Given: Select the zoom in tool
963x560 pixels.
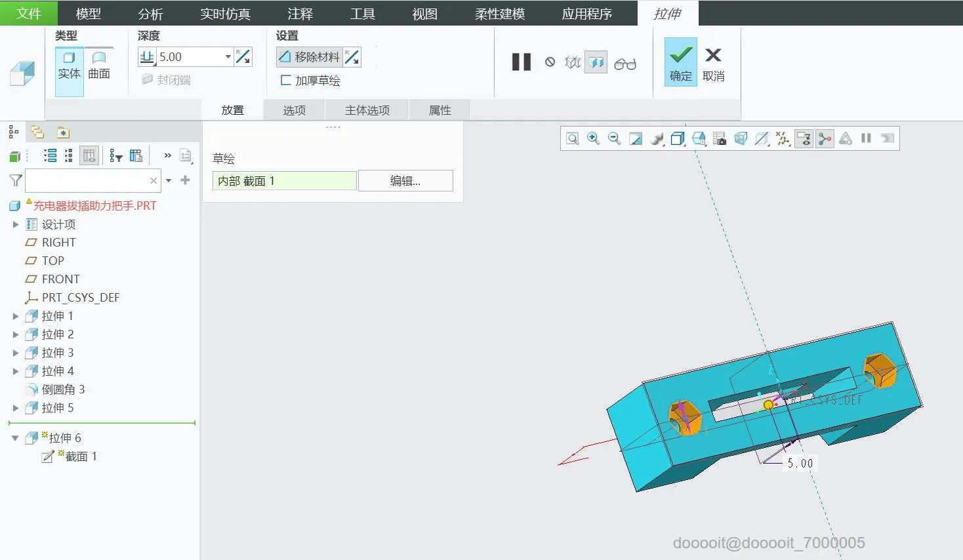Looking at the screenshot, I should coord(594,138).
